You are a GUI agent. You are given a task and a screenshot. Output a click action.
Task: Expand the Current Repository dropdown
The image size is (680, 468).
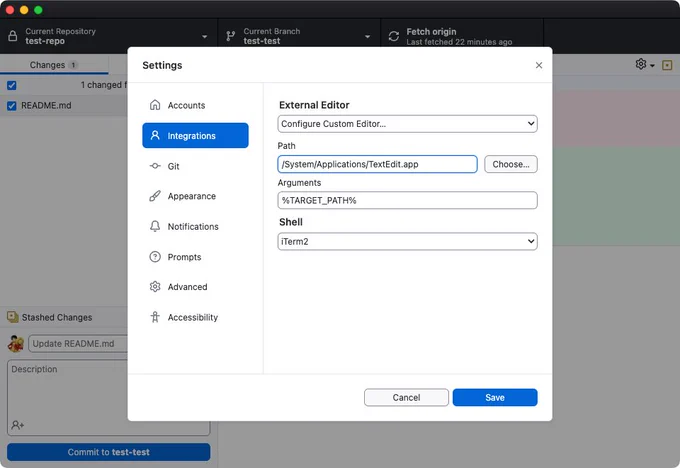pyautogui.click(x=108, y=36)
